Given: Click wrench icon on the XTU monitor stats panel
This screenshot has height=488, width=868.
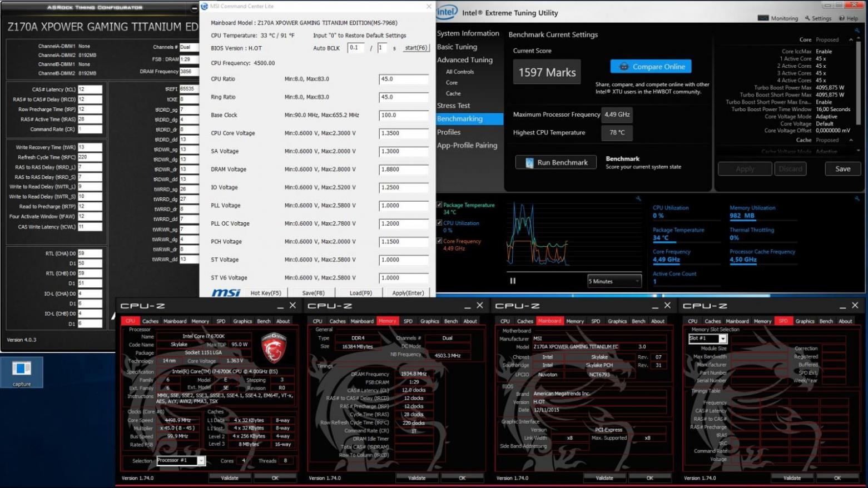Looking at the screenshot, I should tap(857, 198).
